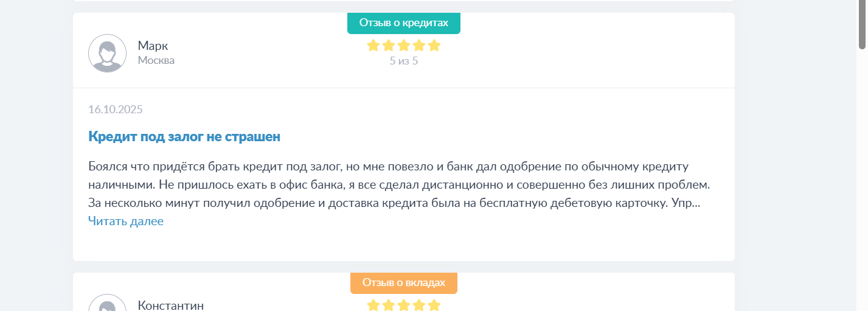
Task: Click the fourth star in Mark's rating
Action: point(419,46)
